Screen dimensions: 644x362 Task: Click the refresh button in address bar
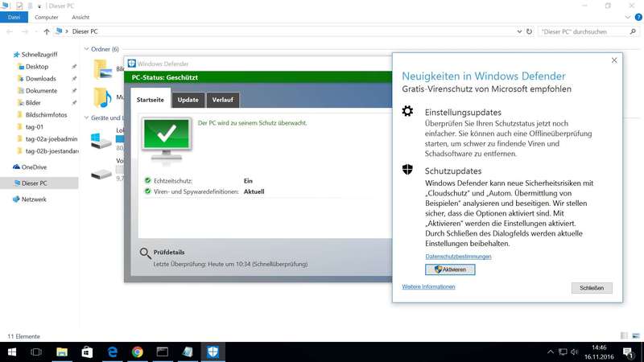tap(529, 31)
